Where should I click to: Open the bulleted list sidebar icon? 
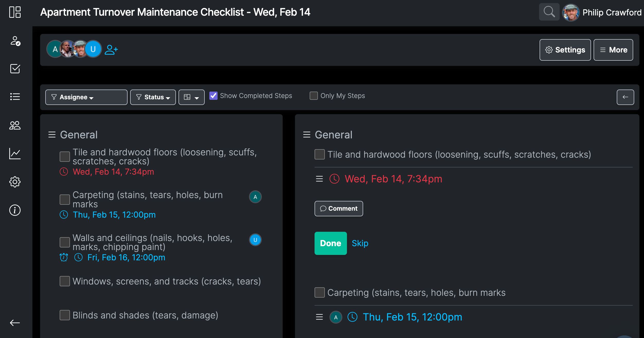pyautogui.click(x=15, y=97)
